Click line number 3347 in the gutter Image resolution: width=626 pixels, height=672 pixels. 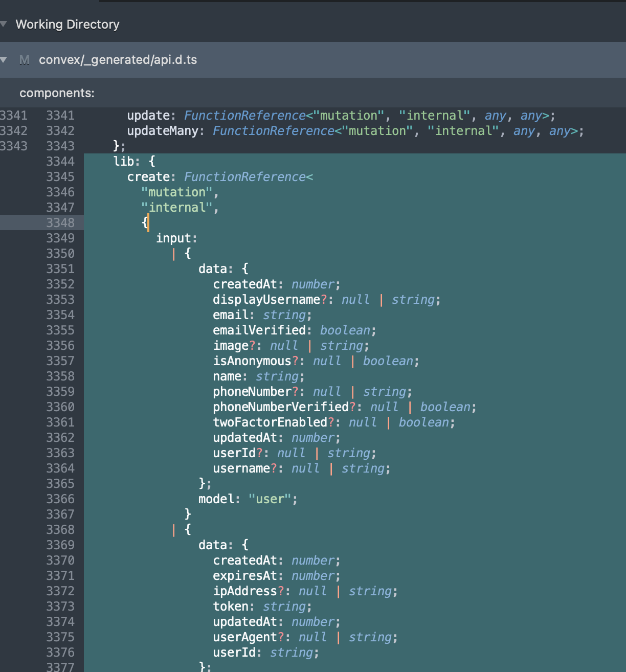pos(60,208)
